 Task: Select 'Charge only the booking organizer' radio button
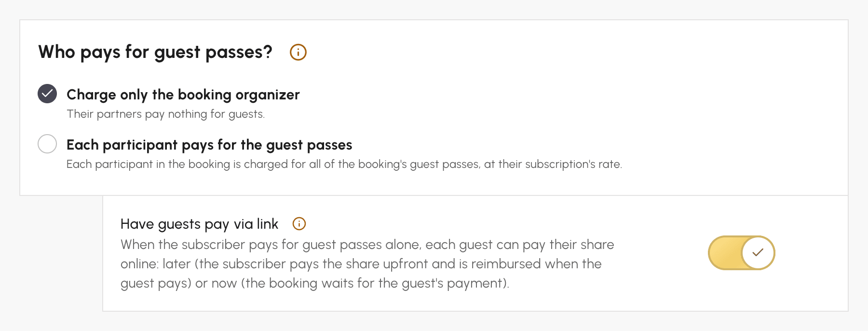coord(47,94)
